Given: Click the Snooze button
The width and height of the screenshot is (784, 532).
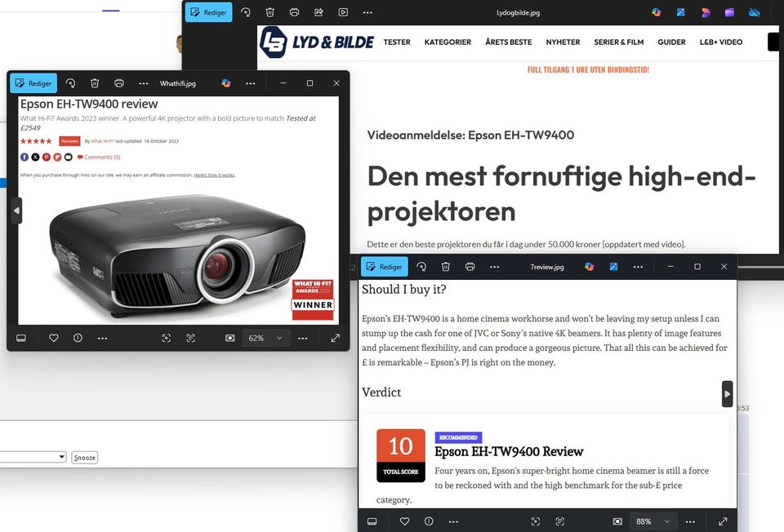Looking at the screenshot, I should click(x=84, y=458).
